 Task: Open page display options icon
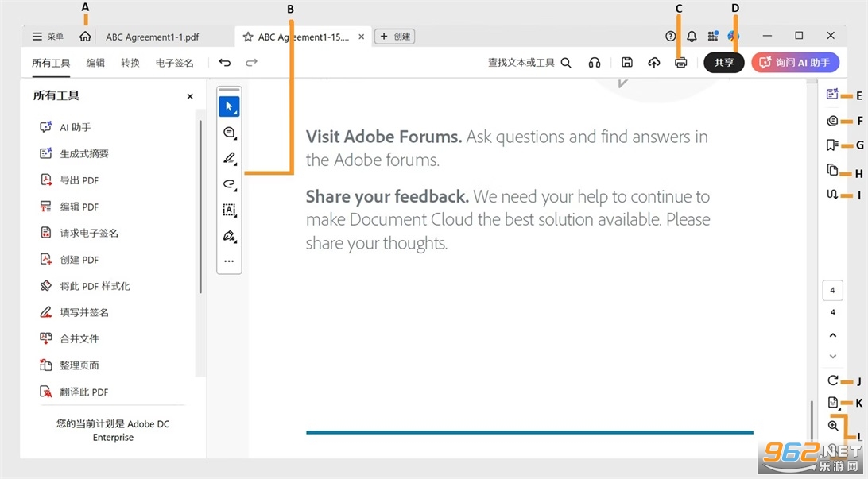[832, 403]
